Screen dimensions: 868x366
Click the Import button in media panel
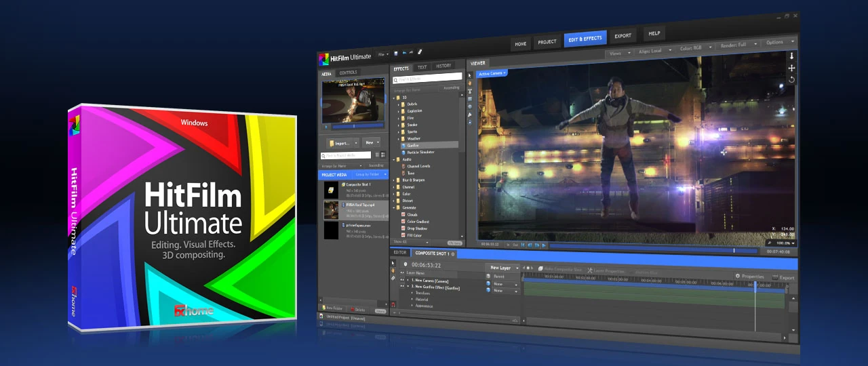pos(342,143)
